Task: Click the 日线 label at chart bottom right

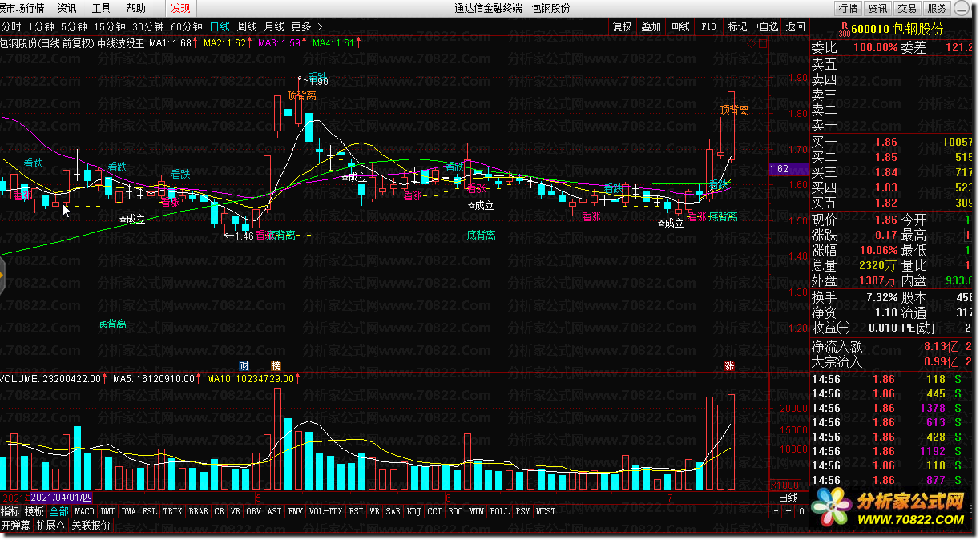Action: [788, 498]
